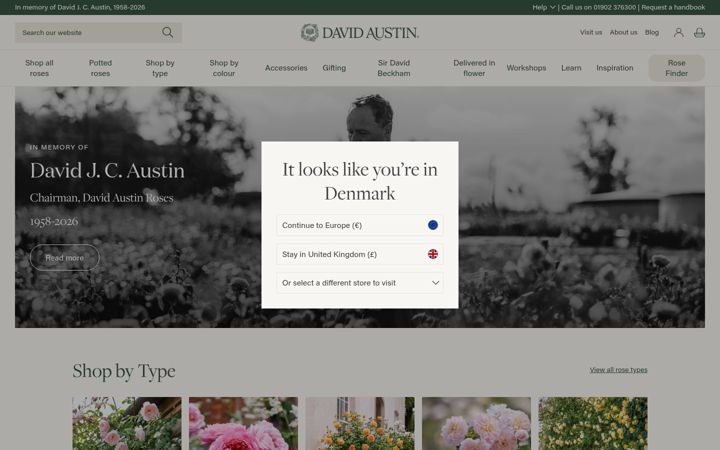
Task: Click the Shop by Type heading
Action: tap(124, 371)
